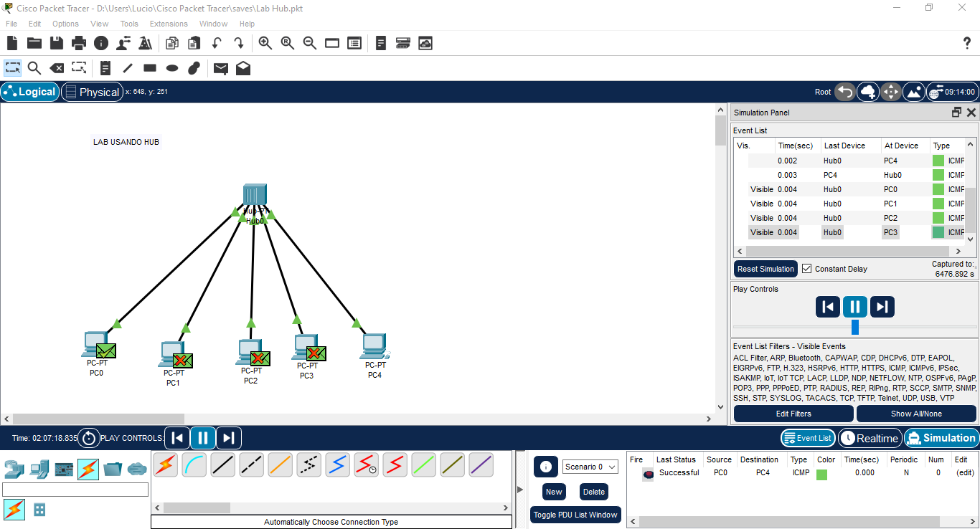The height and width of the screenshot is (529, 980).
Task: Click the device search input field
Action: (75, 490)
